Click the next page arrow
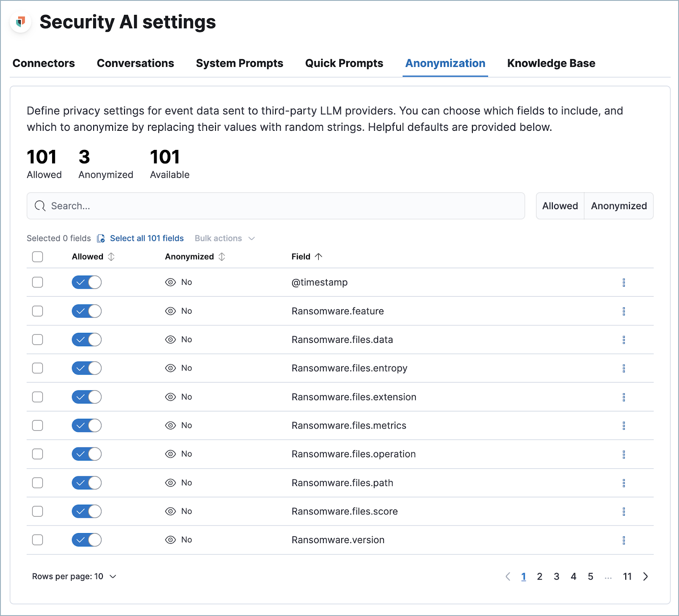 646,576
